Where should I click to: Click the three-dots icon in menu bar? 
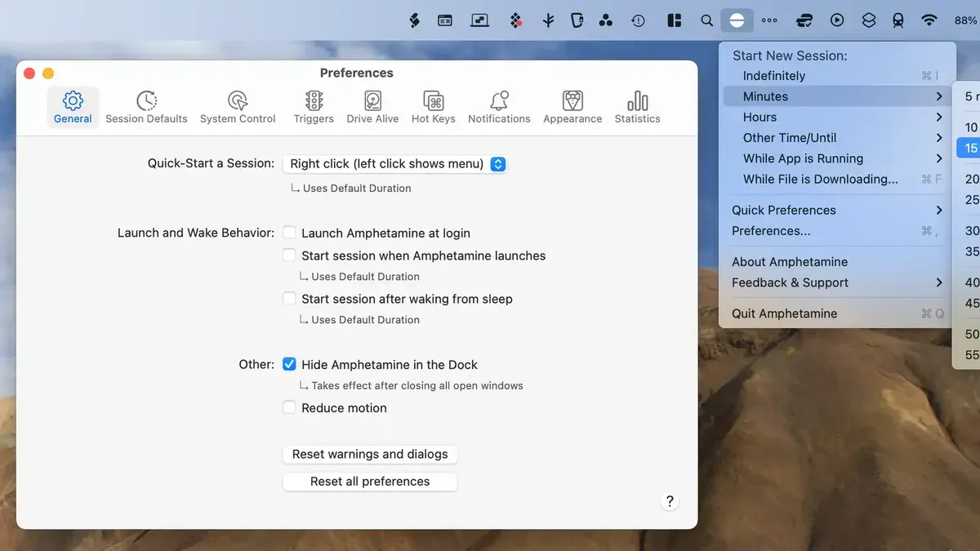pos(769,20)
